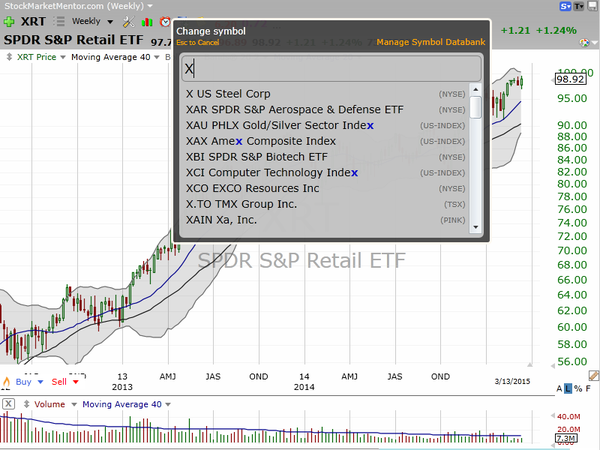Click the pencil drawing tool icon
The height and width of the screenshot is (450, 600).
click(x=593, y=376)
